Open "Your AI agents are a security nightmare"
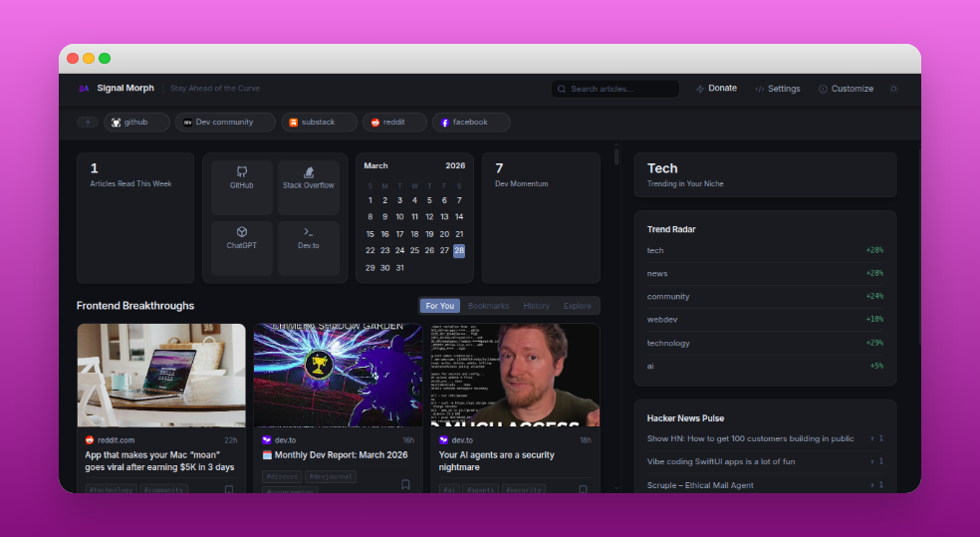980x537 pixels. point(497,461)
